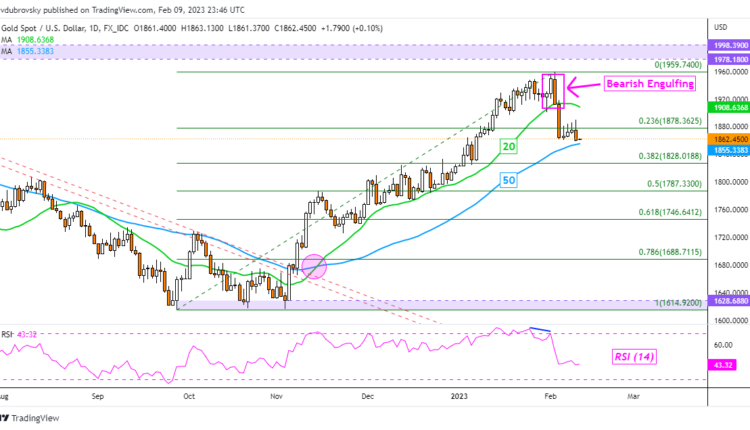Click the orange 1862.4500 current price tag
The height and width of the screenshot is (430, 750).
pos(728,138)
